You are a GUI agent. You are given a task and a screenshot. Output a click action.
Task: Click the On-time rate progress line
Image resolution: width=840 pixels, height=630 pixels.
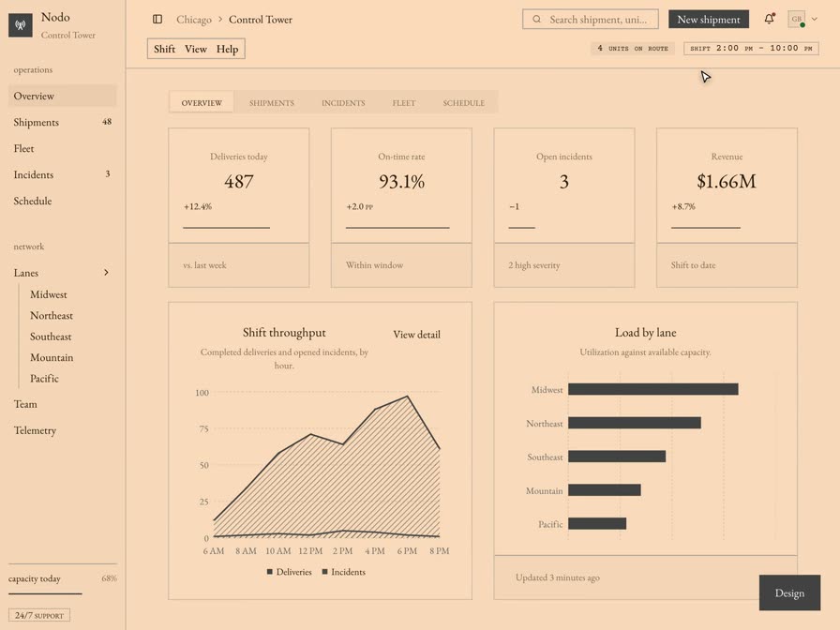pyautogui.click(x=397, y=228)
